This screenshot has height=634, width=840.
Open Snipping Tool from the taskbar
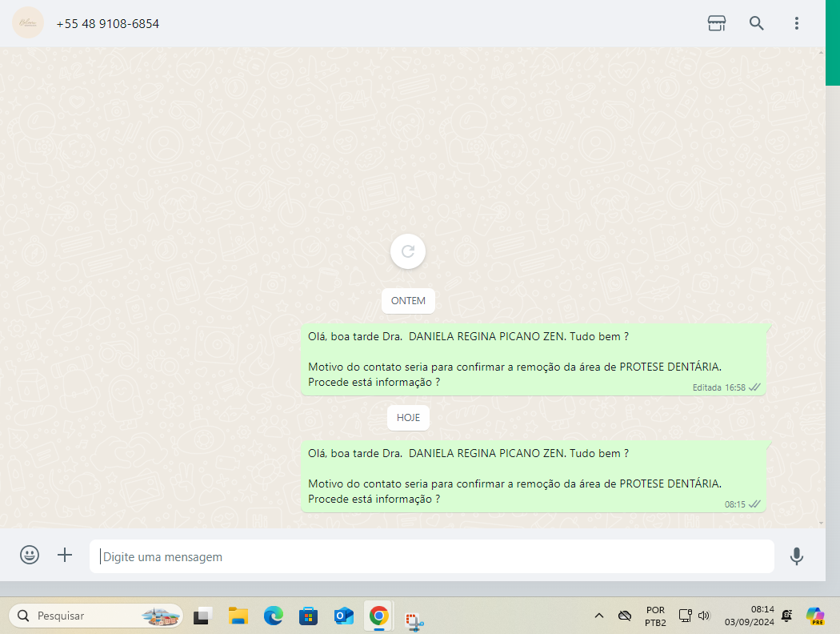pos(414,622)
